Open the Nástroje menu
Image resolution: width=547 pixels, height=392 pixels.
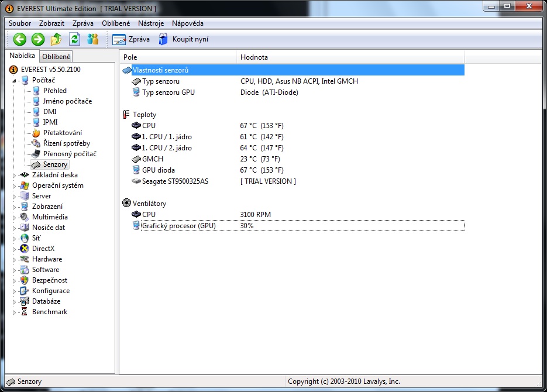tap(151, 23)
